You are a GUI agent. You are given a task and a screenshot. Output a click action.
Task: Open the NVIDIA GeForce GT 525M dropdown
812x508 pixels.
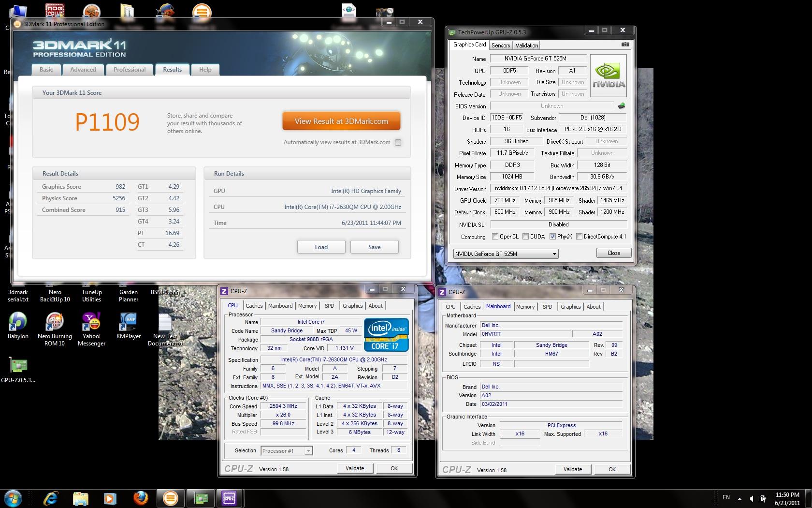point(506,254)
